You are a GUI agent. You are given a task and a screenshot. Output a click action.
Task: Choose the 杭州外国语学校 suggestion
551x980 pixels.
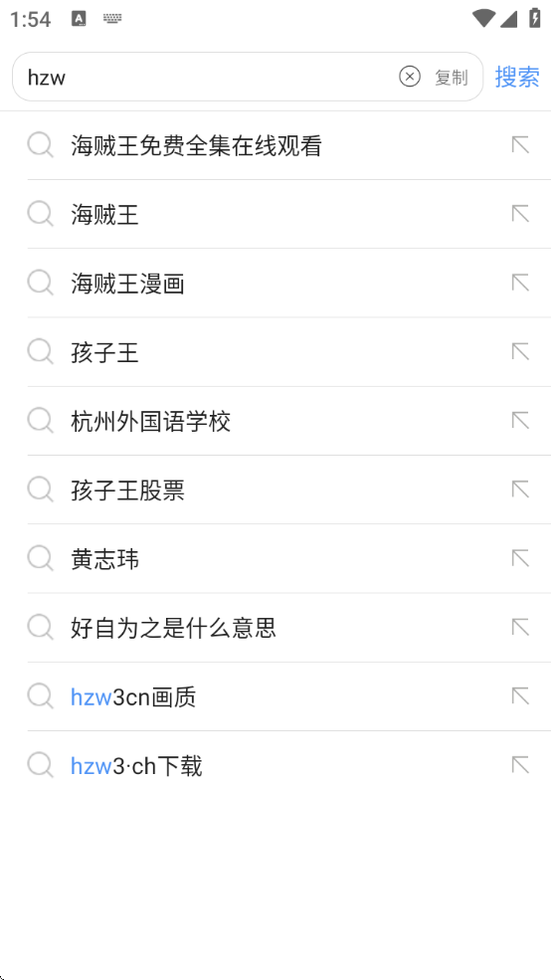tap(275, 421)
